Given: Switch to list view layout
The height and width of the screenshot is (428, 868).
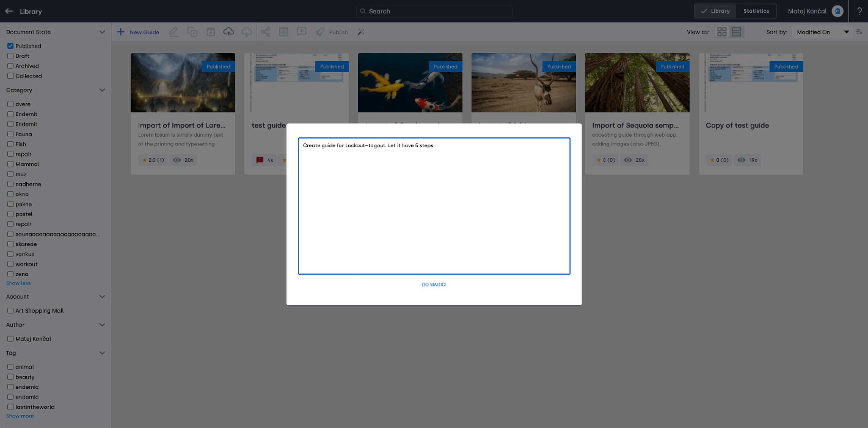Looking at the screenshot, I should pos(737,32).
